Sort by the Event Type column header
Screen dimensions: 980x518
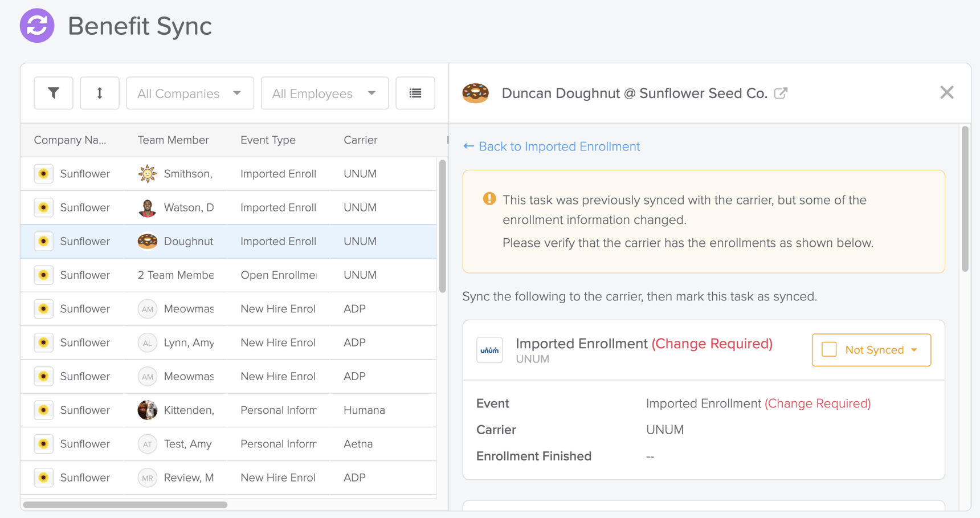tap(268, 140)
